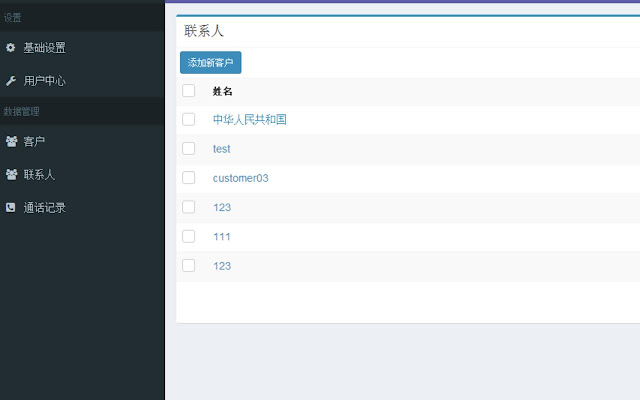Check the box for the test contact

coord(189,149)
